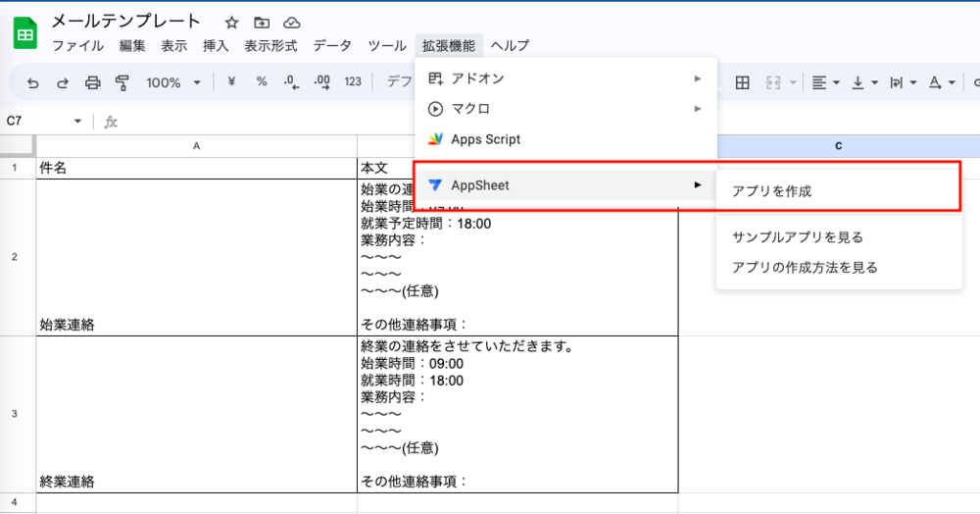Open the 100% zoom dropdown
The height and width of the screenshot is (514, 980).
tap(173, 82)
